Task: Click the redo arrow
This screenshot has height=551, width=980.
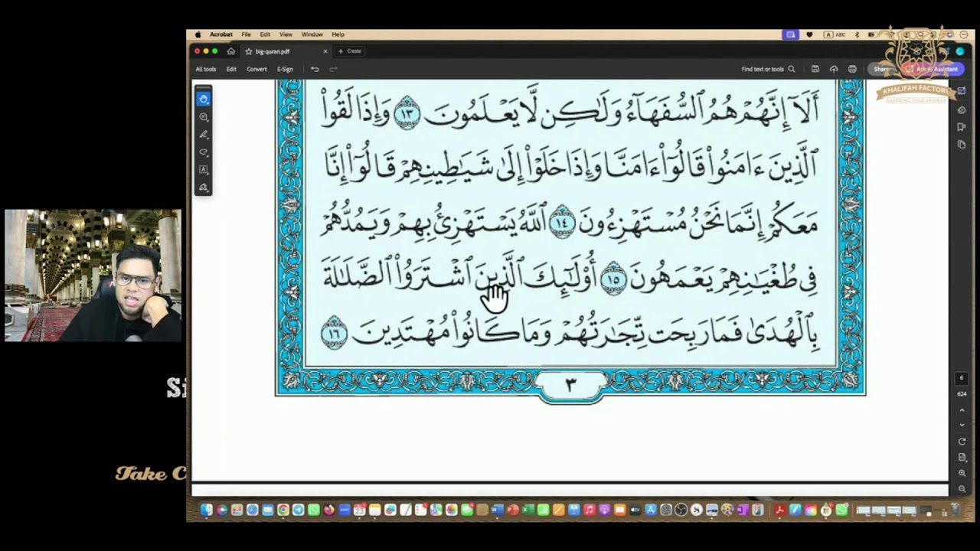Action: point(333,69)
